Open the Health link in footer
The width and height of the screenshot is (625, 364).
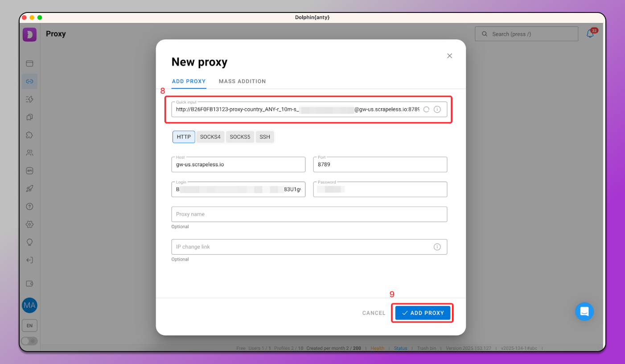click(377, 348)
